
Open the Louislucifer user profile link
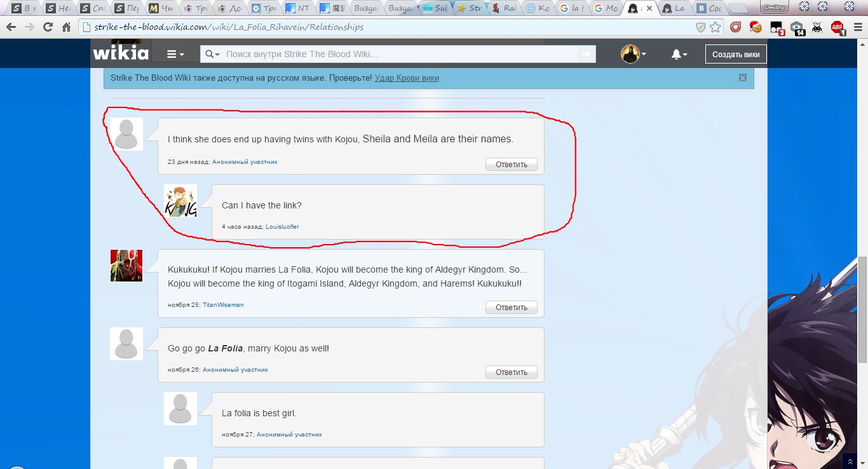[282, 227]
